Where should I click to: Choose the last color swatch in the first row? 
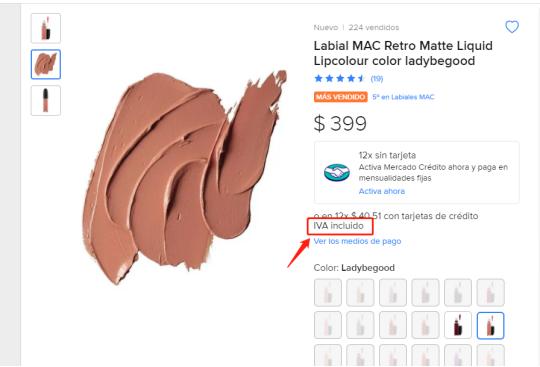[x=490, y=293]
